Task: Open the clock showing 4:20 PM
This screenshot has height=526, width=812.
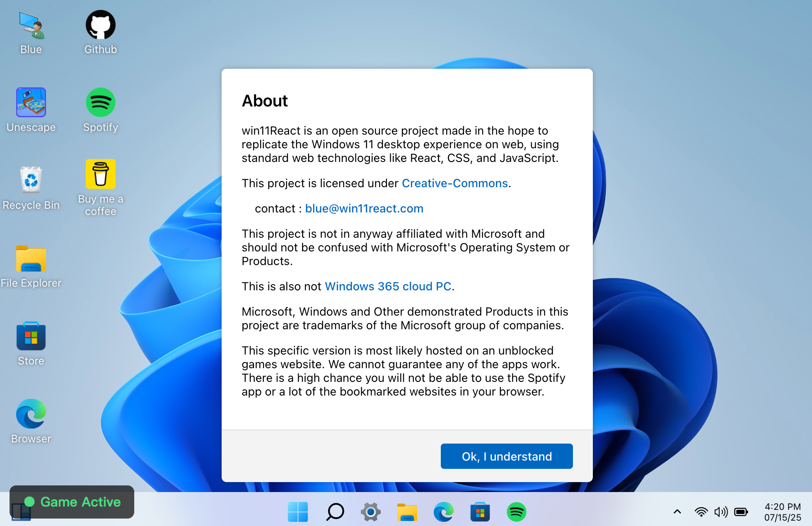Action: (x=783, y=512)
